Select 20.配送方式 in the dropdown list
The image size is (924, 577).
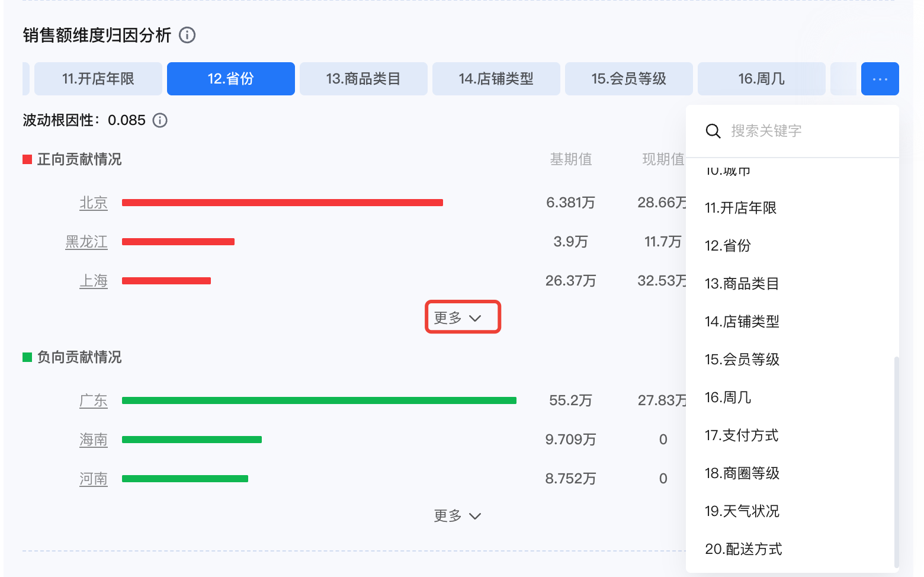click(x=743, y=549)
